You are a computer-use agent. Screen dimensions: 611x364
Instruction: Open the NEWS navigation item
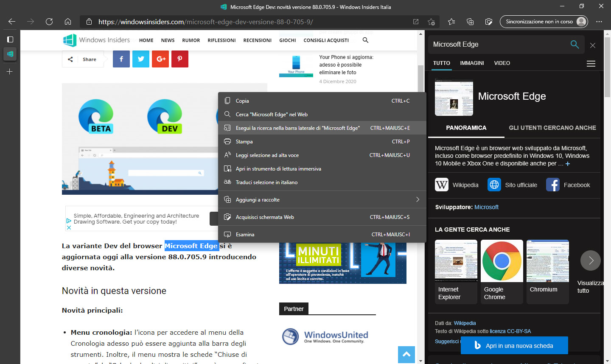[x=168, y=40]
